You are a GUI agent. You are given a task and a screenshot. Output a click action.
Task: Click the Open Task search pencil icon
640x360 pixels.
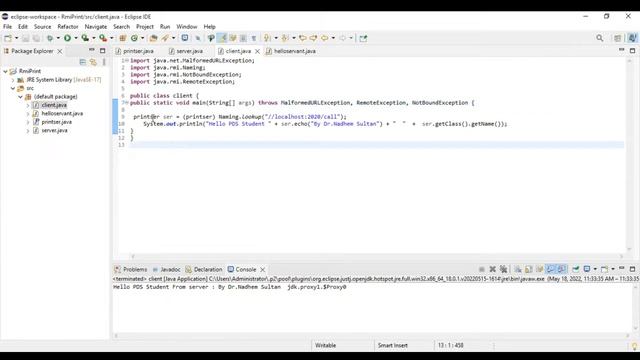click(165, 38)
